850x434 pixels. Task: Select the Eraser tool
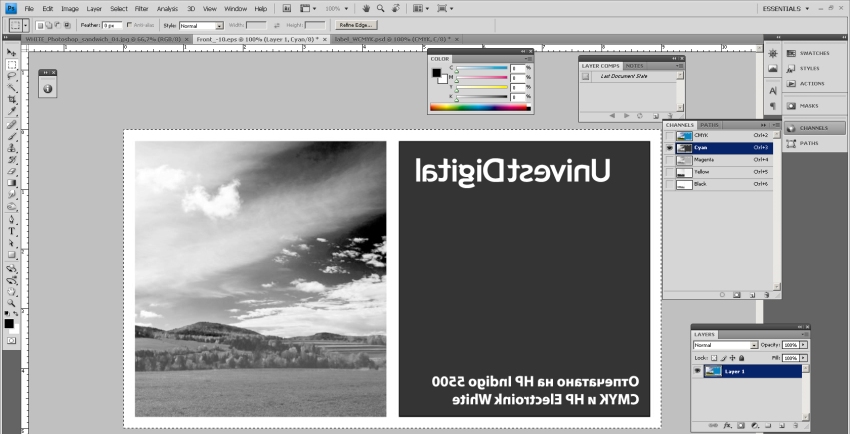[x=11, y=172]
